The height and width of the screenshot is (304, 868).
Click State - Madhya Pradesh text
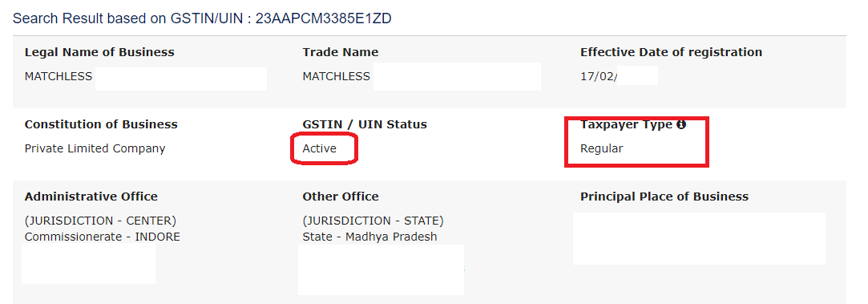tap(369, 237)
